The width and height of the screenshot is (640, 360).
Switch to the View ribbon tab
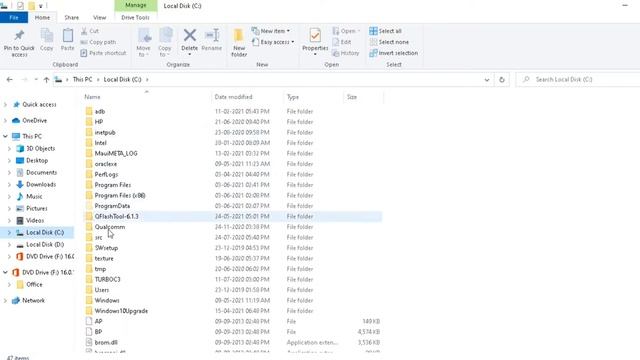tap(99, 18)
